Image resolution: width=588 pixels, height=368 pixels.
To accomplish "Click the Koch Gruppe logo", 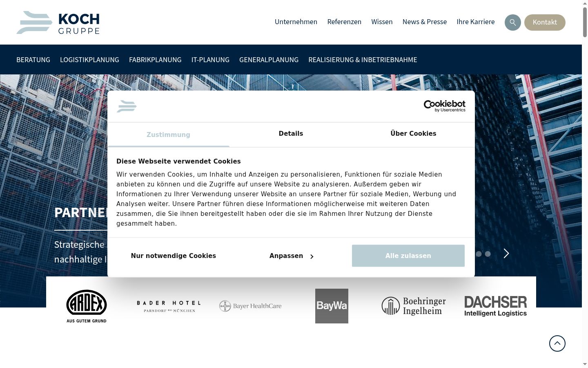I will pyautogui.click(x=58, y=22).
